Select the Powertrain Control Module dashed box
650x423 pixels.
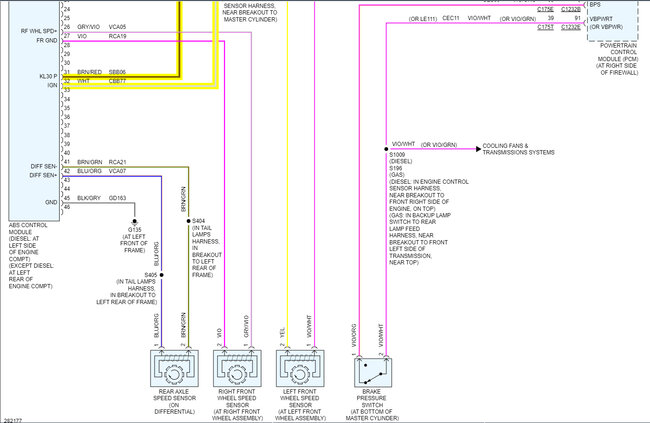click(613, 20)
